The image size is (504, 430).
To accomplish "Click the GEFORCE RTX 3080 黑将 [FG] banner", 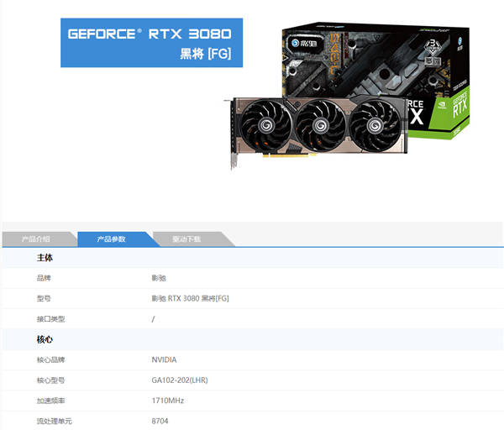I will 151,43.
